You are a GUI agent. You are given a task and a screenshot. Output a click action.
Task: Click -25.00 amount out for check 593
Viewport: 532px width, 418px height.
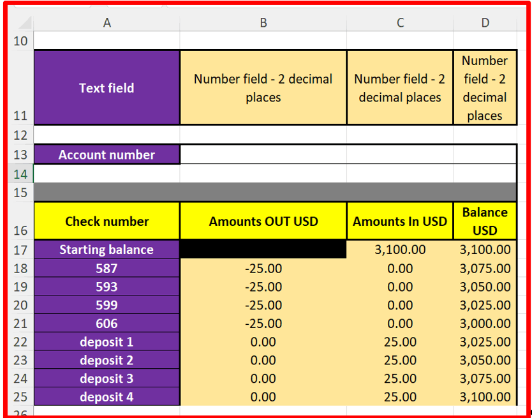[x=263, y=287]
